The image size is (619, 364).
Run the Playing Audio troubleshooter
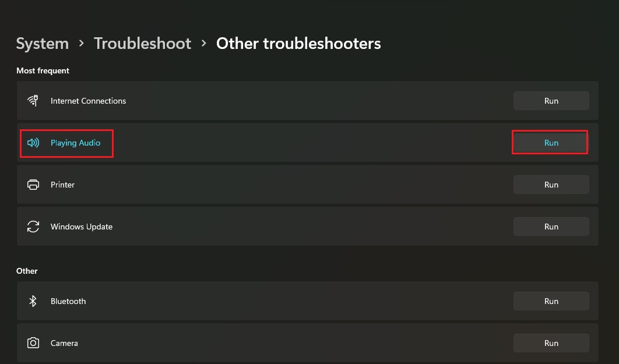551,143
